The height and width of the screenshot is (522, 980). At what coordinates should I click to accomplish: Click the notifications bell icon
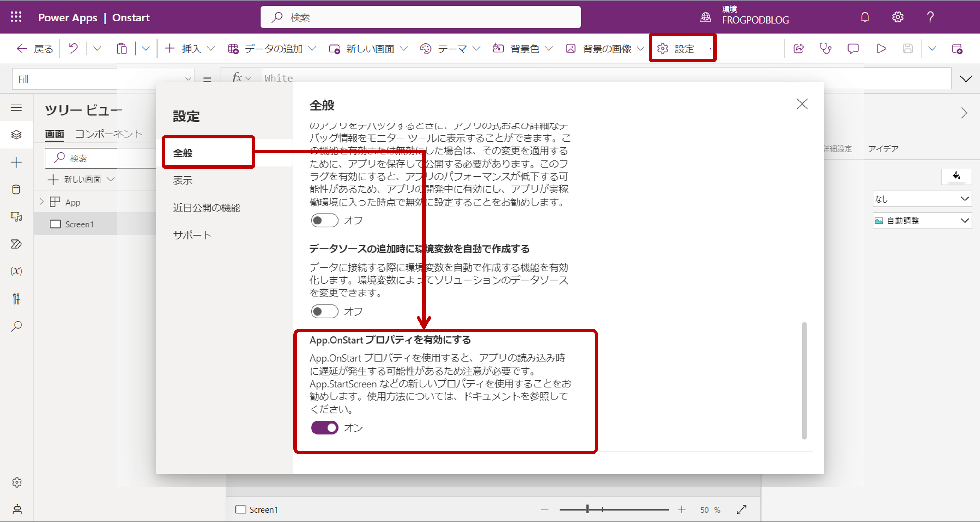pos(865,17)
